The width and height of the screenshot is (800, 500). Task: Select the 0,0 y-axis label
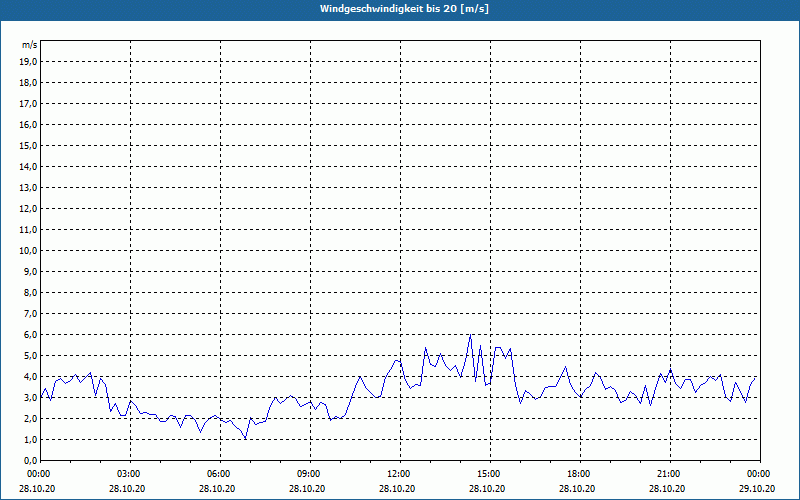(31, 461)
